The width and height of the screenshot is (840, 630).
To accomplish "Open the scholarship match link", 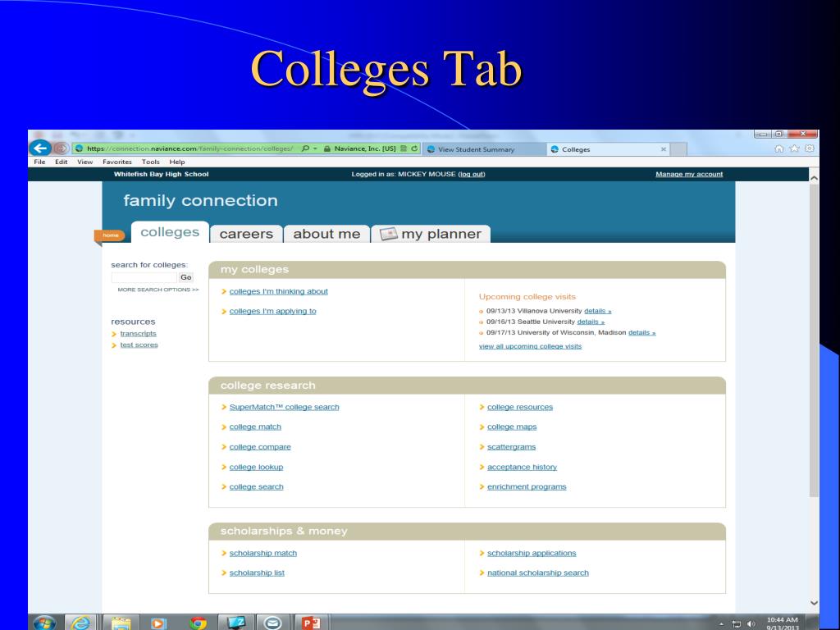I will click(263, 554).
